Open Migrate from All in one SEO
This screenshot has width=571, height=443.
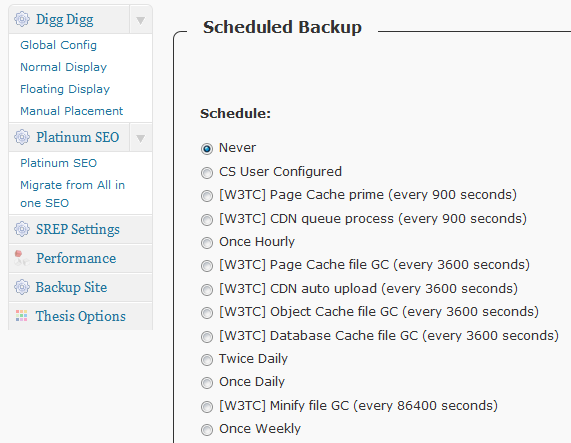click(72, 194)
